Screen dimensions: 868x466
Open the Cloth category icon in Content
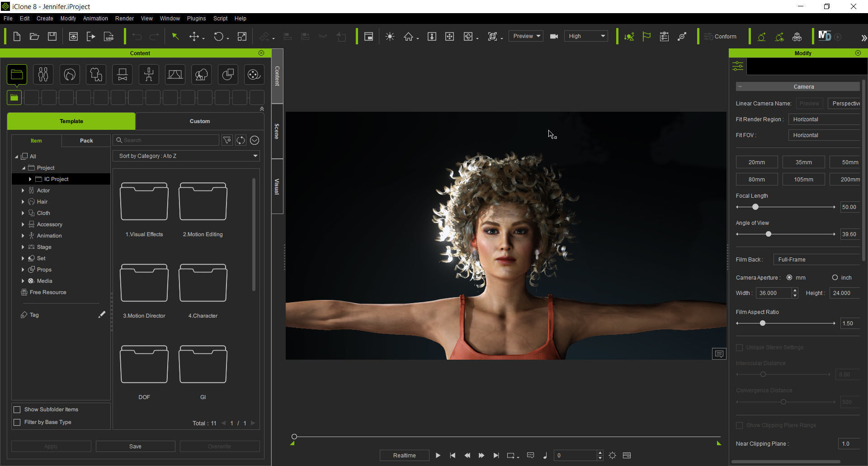tap(96, 75)
